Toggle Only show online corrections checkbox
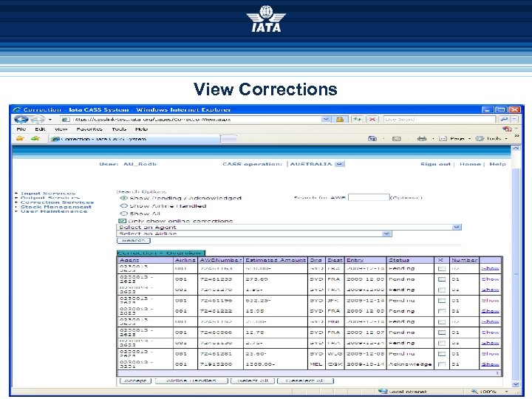The height and width of the screenshot is (399, 532). click(x=122, y=221)
